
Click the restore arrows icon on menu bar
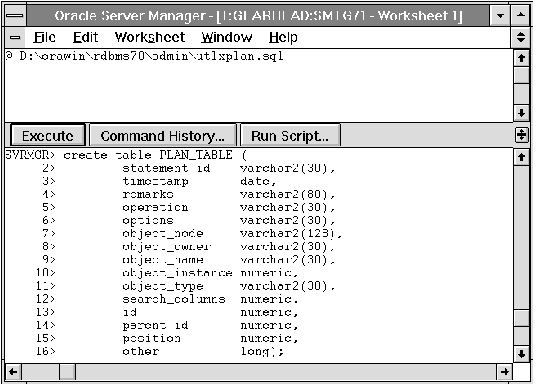(521, 37)
